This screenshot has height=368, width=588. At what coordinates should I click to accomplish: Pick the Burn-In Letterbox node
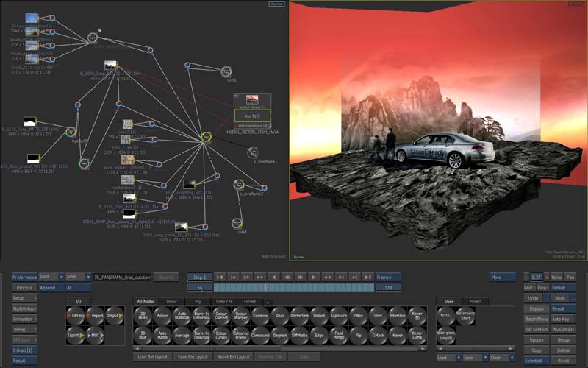tap(201, 316)
